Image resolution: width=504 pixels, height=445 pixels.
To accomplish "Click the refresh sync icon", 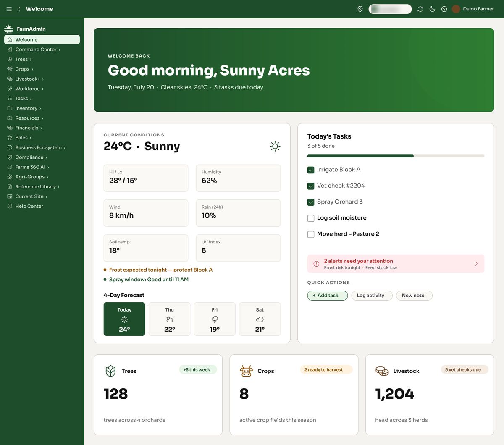I will (x=420, y=9).
